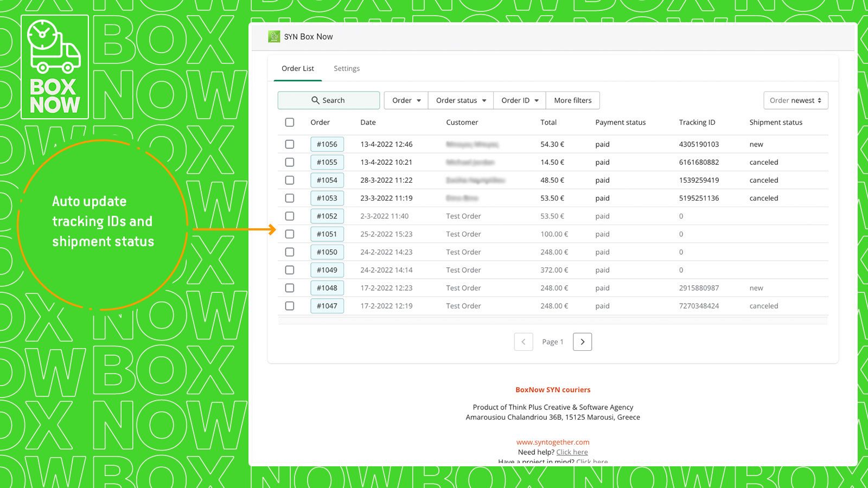Open order #1048
This screenshot has width=868, height=488.
pyautogui.click(x=327, y=288)
